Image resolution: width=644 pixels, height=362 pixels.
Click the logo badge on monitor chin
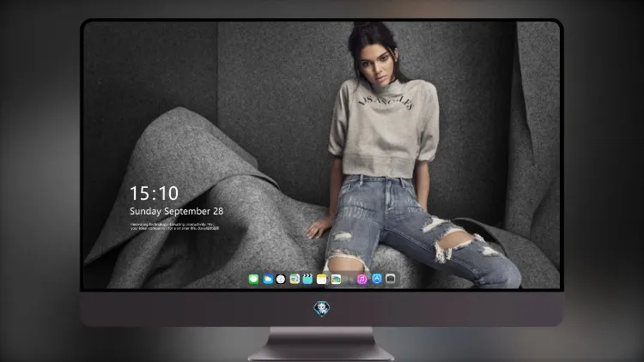pyautogui.click(x=322, y=309)
